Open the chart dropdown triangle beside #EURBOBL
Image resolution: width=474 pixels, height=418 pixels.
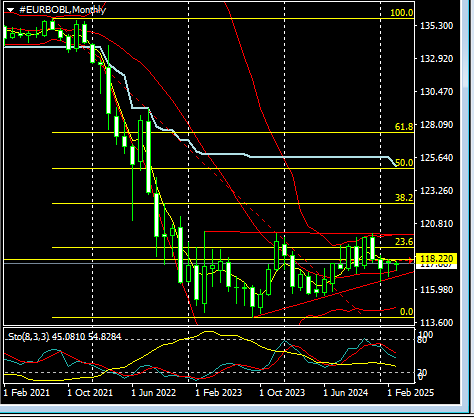pyautogui.click(x=11, y=10)
